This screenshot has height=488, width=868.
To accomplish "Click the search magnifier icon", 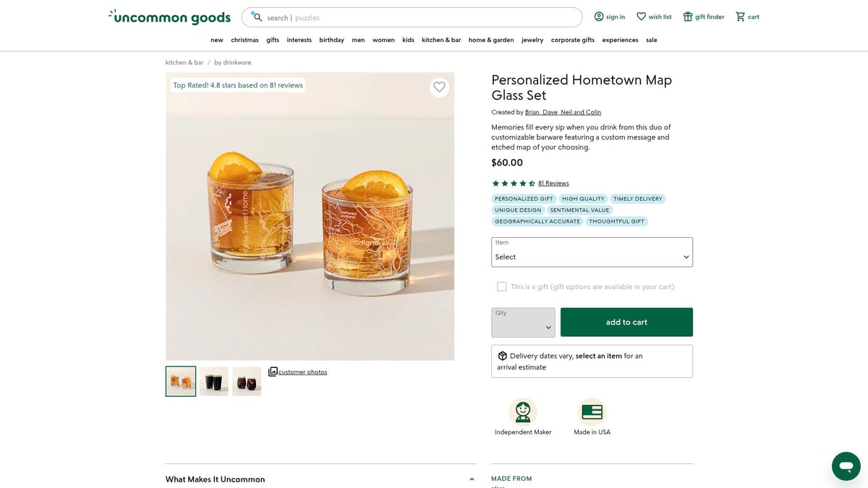I will [257, 17].
